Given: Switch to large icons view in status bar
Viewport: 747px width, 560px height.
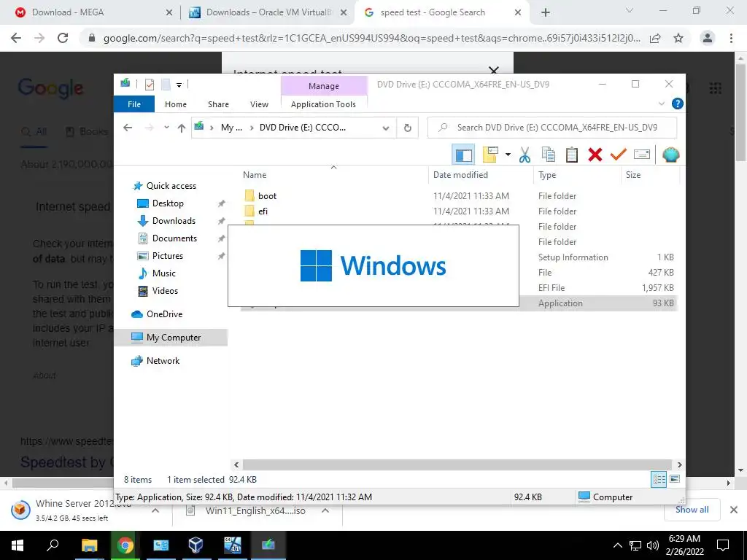Looking at the screenshot, I should coord(675,479).
